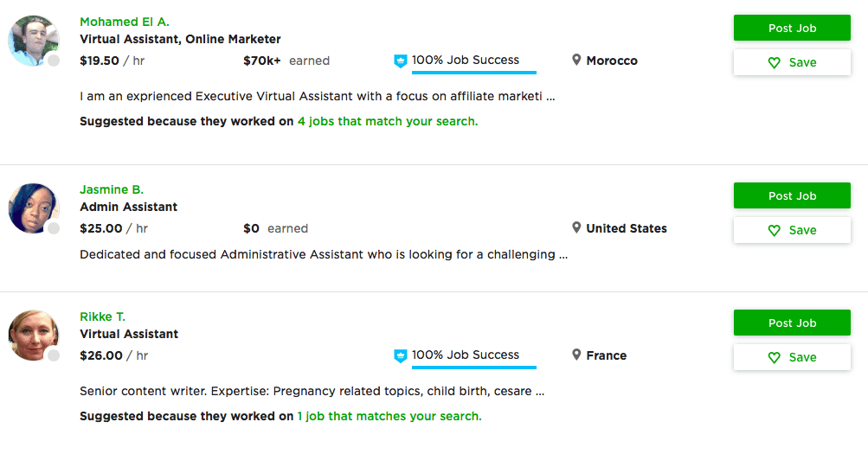
Task: Open Jasmine B.'s profile photo
Action: (x=33, y=208)
